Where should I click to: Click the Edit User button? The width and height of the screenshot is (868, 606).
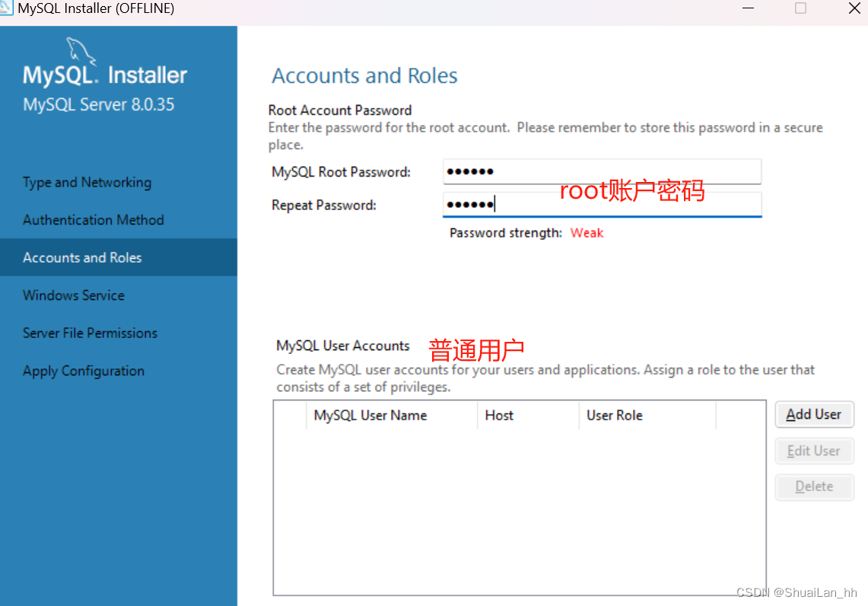814,451
